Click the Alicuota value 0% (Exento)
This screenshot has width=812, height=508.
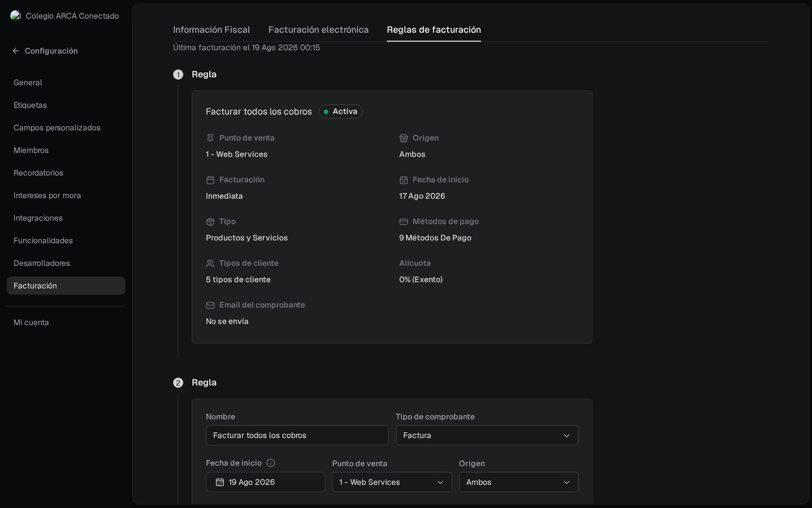(421, 279)
